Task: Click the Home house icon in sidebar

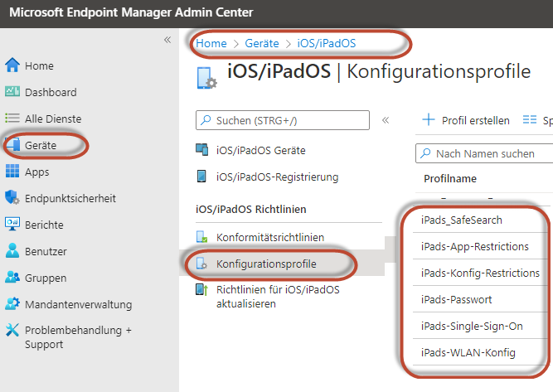Action: click(x=12, y=65)
